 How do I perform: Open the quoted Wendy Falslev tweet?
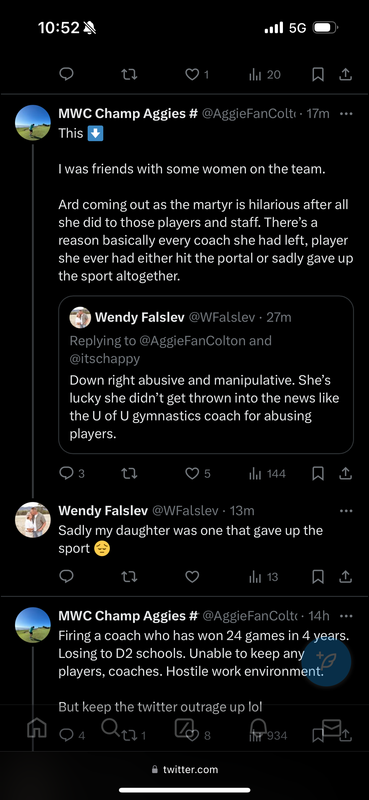(206, 374)
